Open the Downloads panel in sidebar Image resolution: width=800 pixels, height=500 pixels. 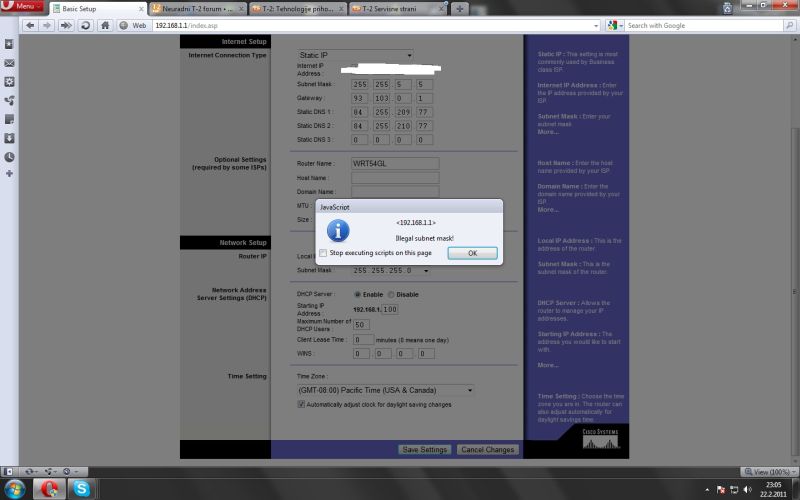(x=9, y=138)
